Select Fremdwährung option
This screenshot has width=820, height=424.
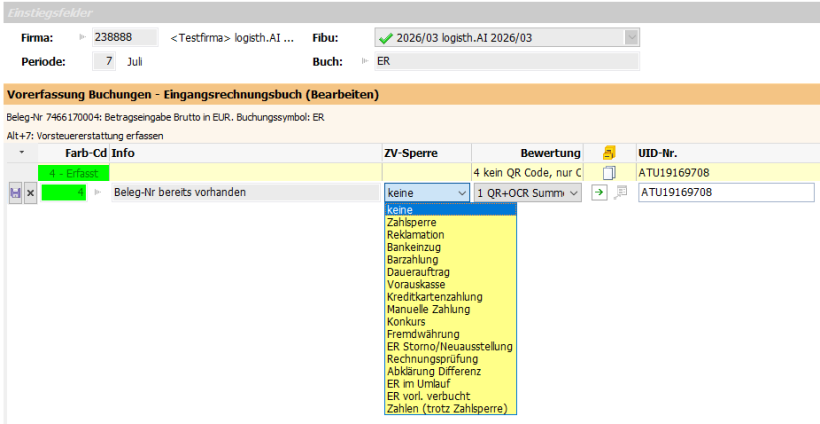pyautogui.click(x=451, y=334)
